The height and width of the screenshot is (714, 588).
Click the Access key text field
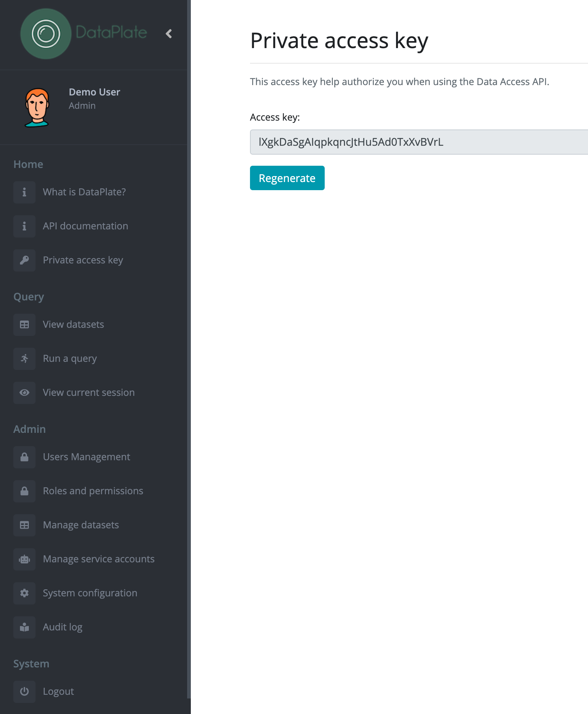(419, 142)
